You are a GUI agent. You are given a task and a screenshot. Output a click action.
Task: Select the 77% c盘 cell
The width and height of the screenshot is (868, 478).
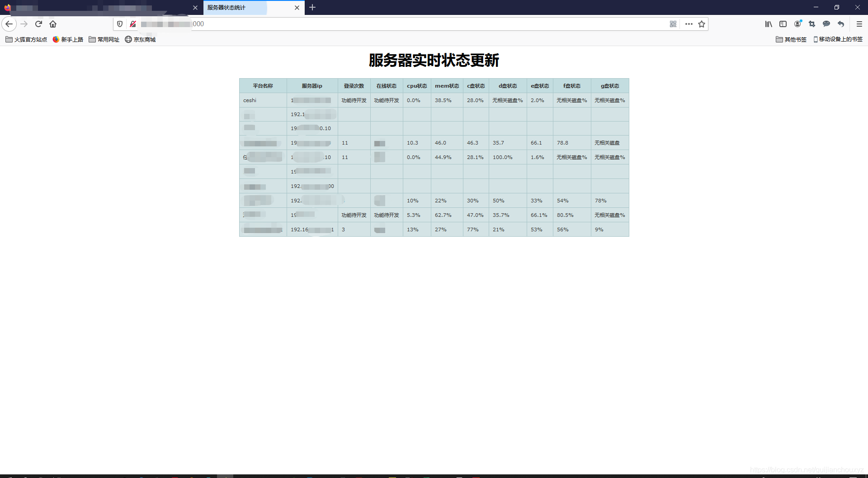tap(476, 230)
